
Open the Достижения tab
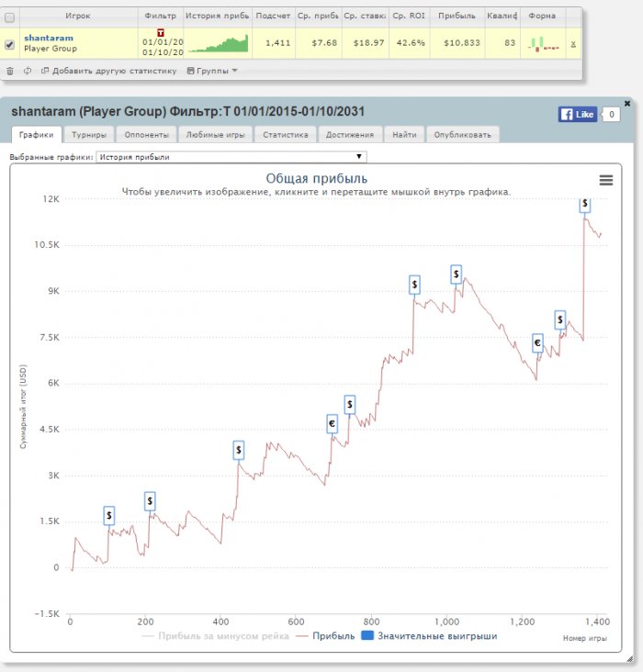click(350, 135)
